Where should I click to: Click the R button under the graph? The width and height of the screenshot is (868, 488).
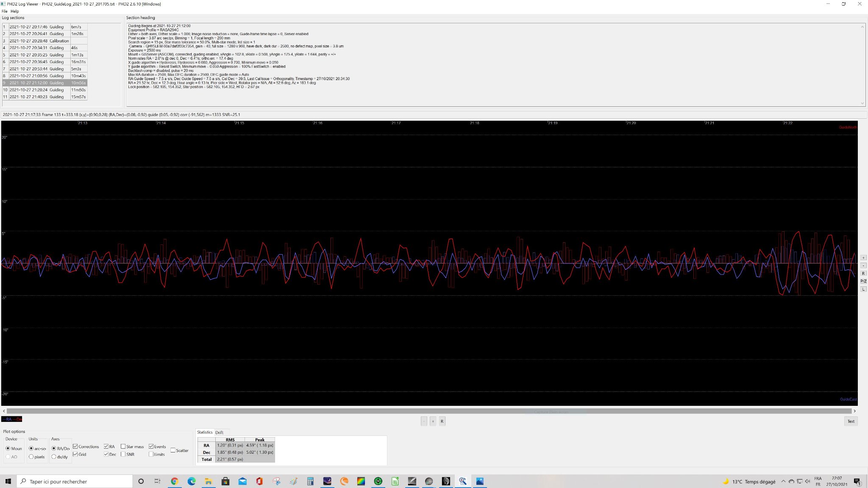[442, 421]
